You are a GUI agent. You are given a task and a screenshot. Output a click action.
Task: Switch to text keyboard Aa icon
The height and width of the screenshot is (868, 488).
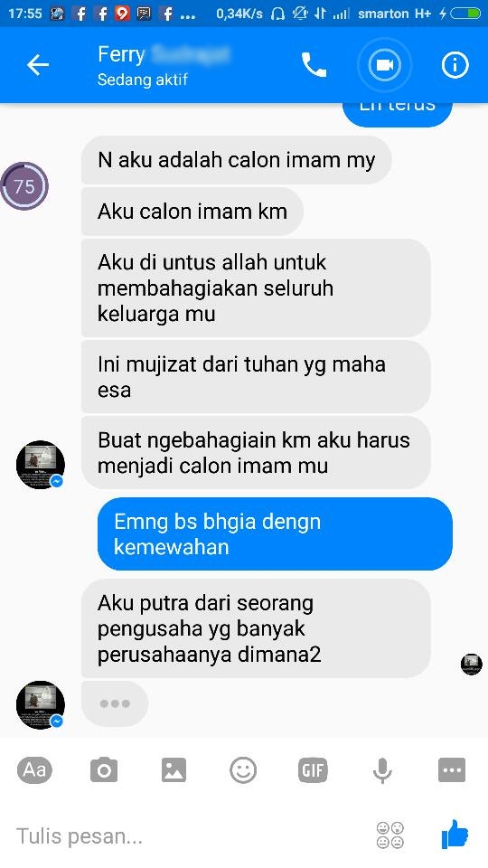(x=34, y=770)
